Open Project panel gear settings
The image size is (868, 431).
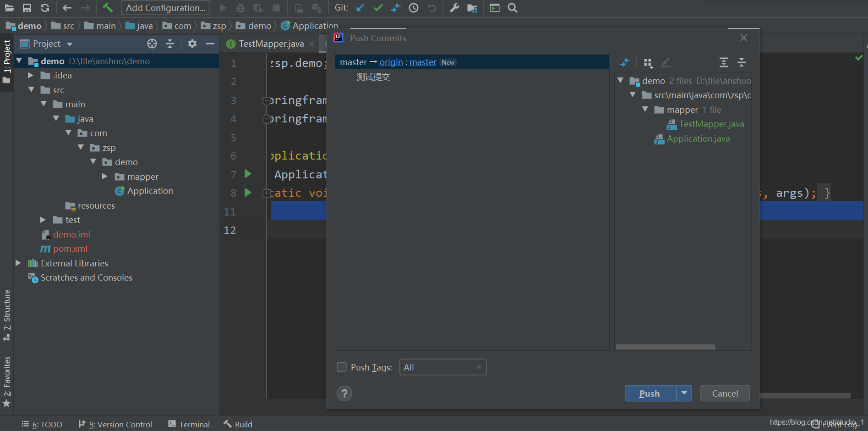pyautogui.click(x=192, y=44)
